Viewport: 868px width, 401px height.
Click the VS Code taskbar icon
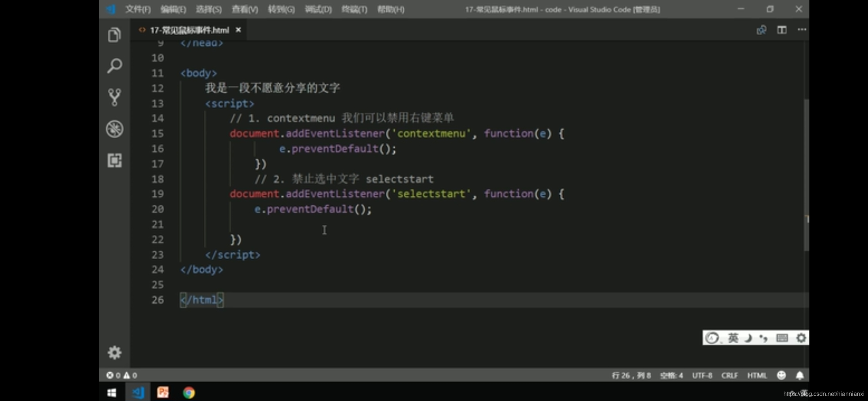pos(138,392)
